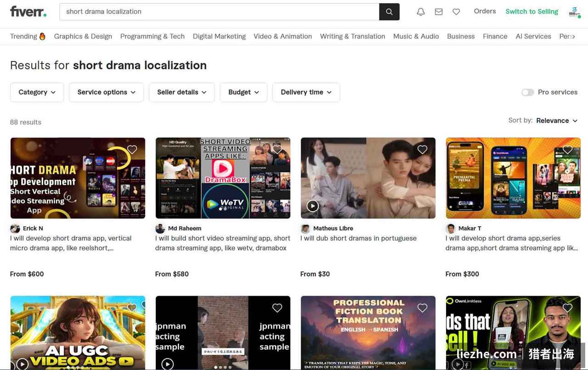This screenshot has height=370, width=588.
Task: Favorite the AI UGC Video Ads gig
Action: [132, 308]
